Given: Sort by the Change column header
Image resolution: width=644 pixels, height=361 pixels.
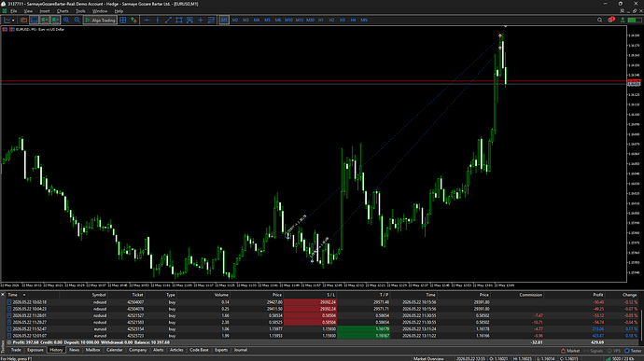Looking at the screenshot, I should coord(629,295).
